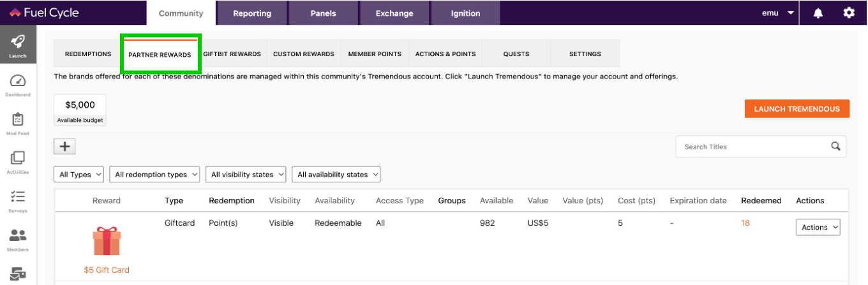Open the Member Points sub-tab

(x=375, y=54)
